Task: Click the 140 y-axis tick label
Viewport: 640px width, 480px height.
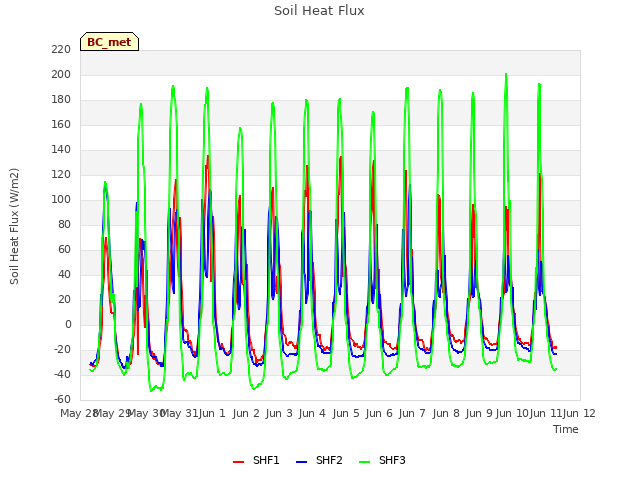Action: point(61,150)
